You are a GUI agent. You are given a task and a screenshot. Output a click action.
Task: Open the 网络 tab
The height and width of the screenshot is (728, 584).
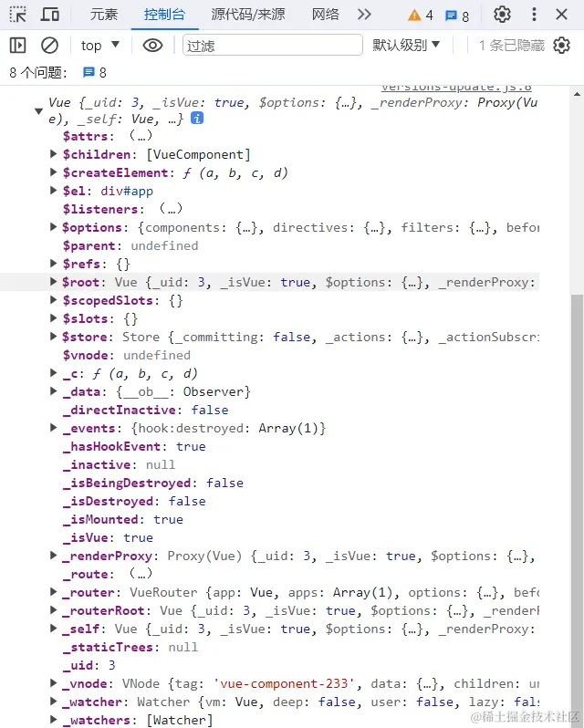[x=325, y=15]
